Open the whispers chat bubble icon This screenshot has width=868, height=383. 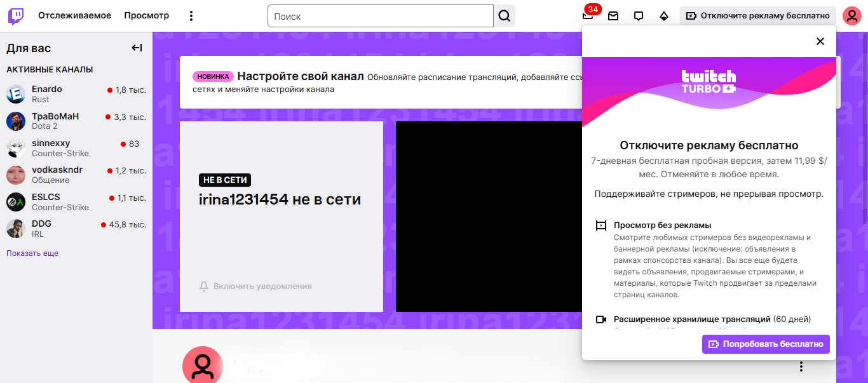coord(639,16)
